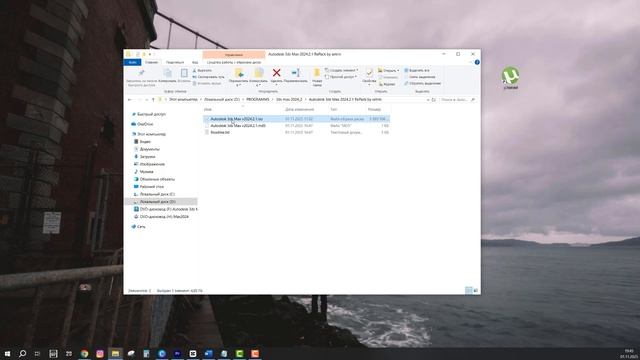Sort files by the Name column header
Image resolution: width=640 pixels, height=360 pixels.
(208, 109)
